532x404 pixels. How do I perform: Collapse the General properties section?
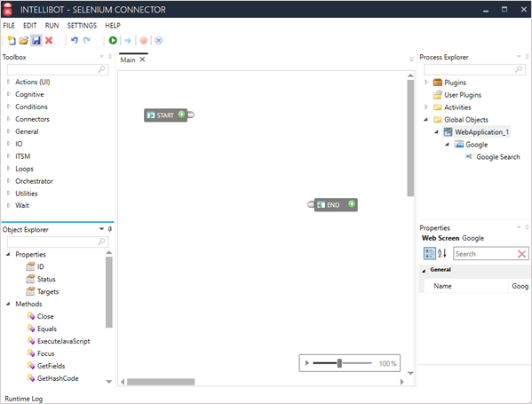point(424,270)
